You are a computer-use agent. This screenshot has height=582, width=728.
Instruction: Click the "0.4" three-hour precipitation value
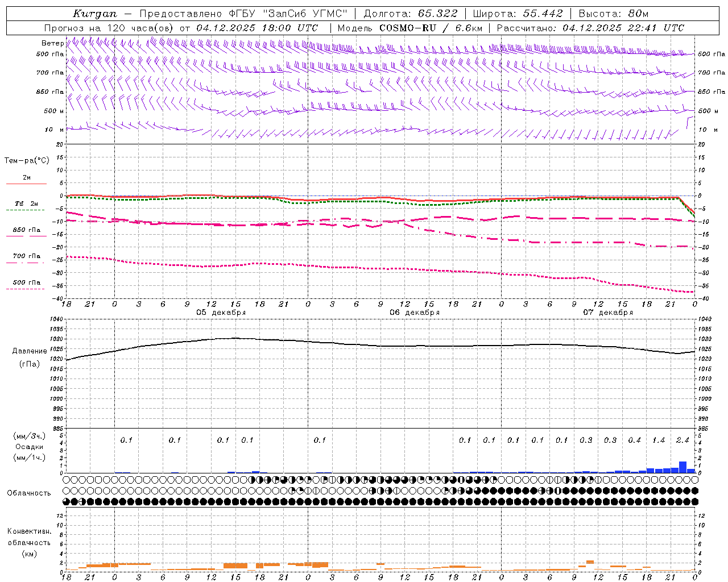[634, 440]
